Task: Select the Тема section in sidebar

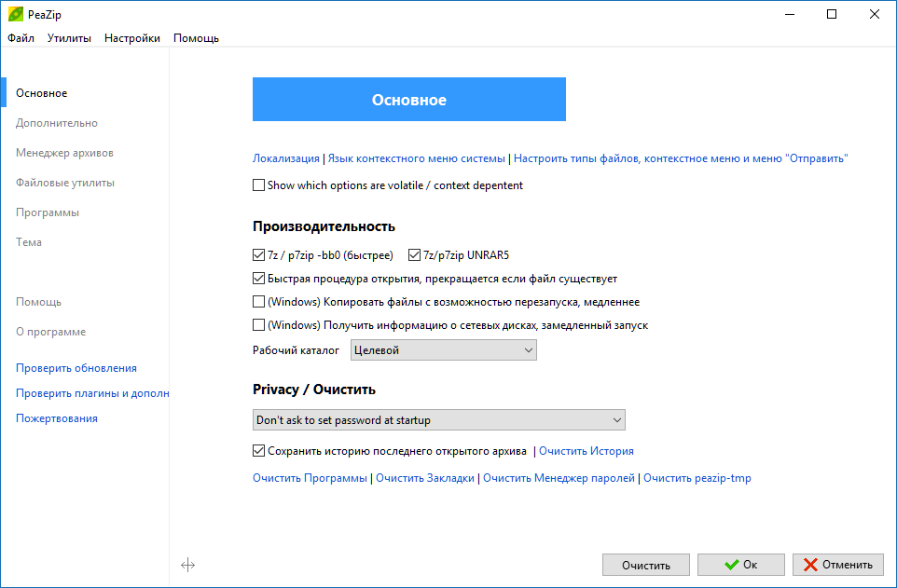Action: [29, 242]
